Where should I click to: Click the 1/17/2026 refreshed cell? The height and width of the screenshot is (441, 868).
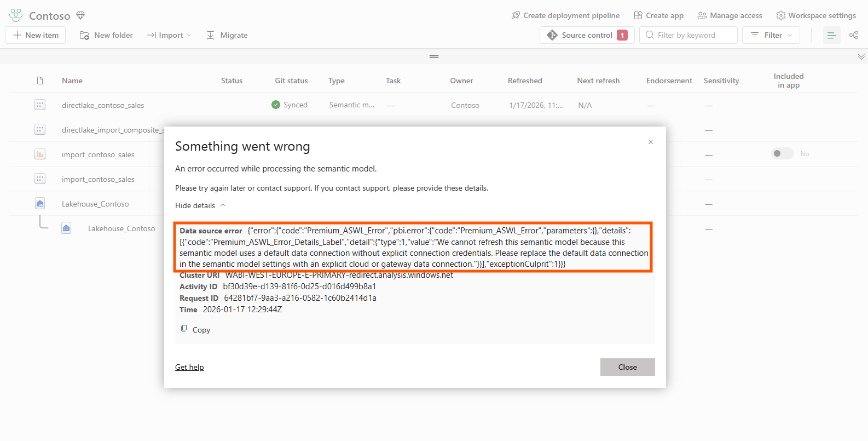coord(536,105)
